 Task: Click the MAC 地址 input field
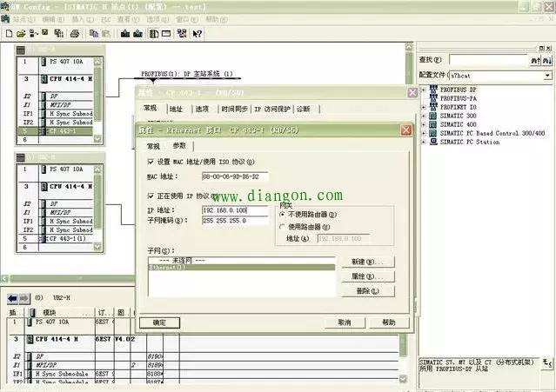(x=235, y=176)
